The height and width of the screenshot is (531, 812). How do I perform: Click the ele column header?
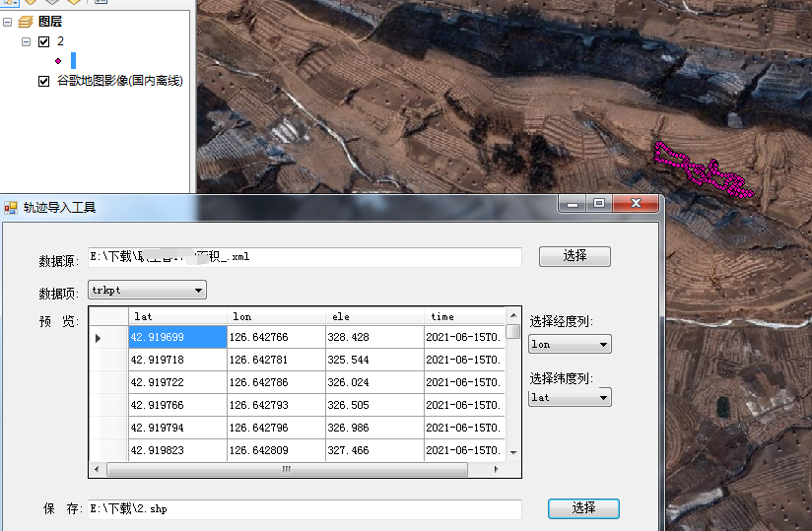pos(374,316)
